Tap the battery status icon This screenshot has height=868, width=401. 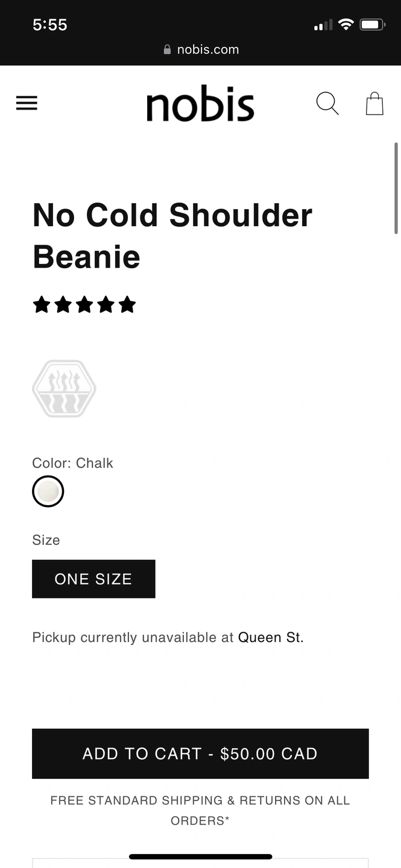point(372,25)
